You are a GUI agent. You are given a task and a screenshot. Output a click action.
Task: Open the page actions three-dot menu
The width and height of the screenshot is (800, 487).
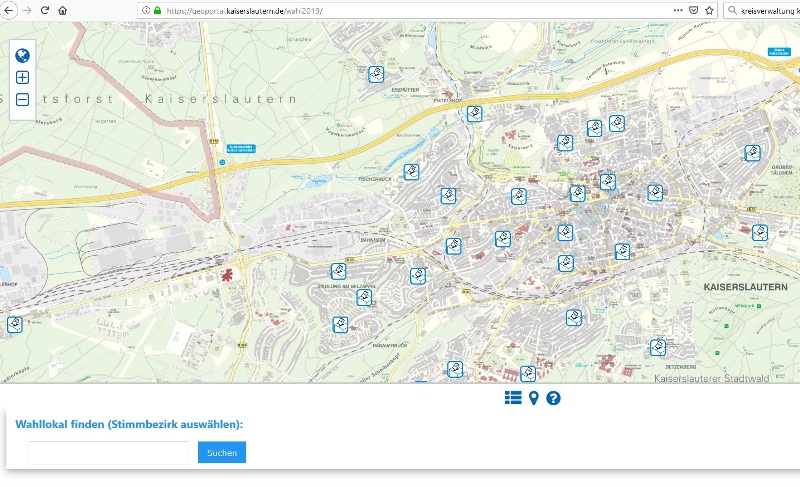click(677, 10)
